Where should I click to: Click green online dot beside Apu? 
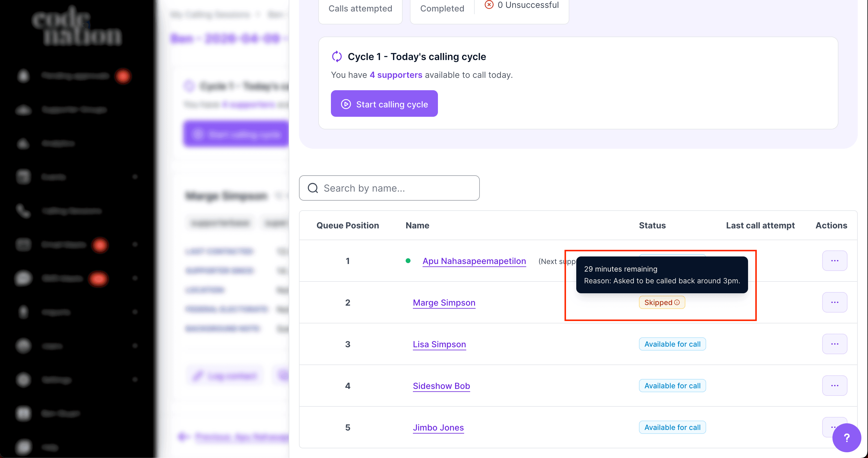408,261
